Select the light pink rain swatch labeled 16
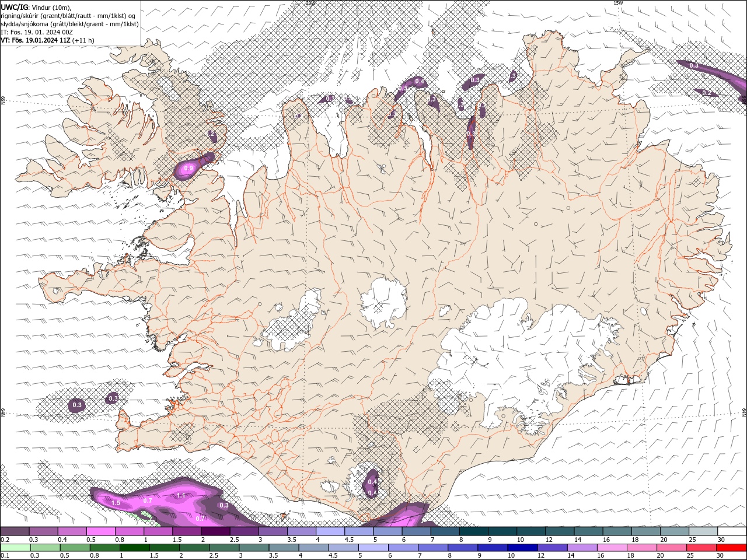Viewport: 747px width, 560px height. click(612, 548)
